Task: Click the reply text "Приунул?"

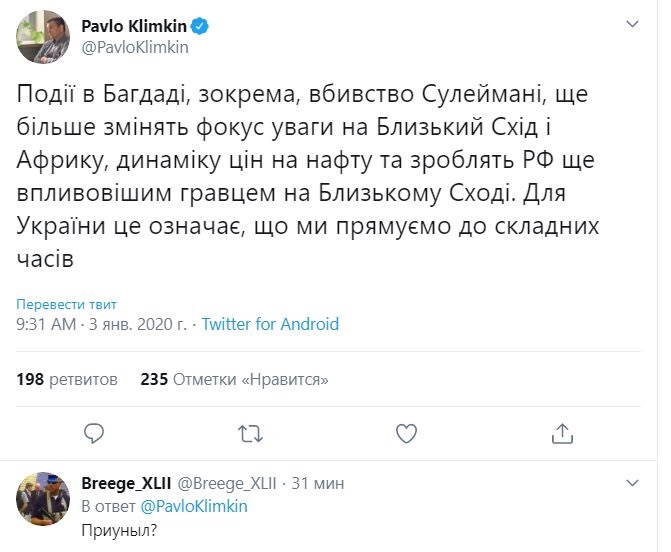Action: [119, 529]
